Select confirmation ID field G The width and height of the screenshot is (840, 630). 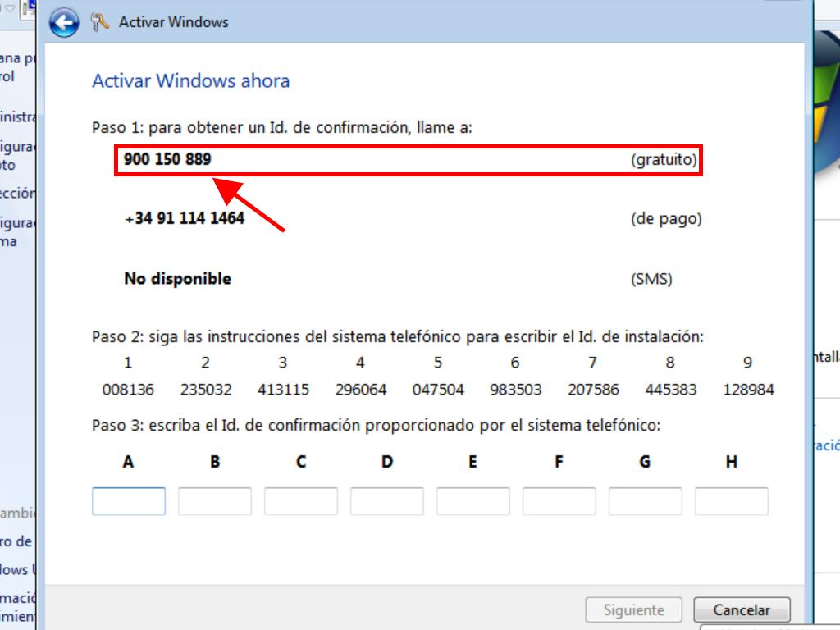point(646,501)
